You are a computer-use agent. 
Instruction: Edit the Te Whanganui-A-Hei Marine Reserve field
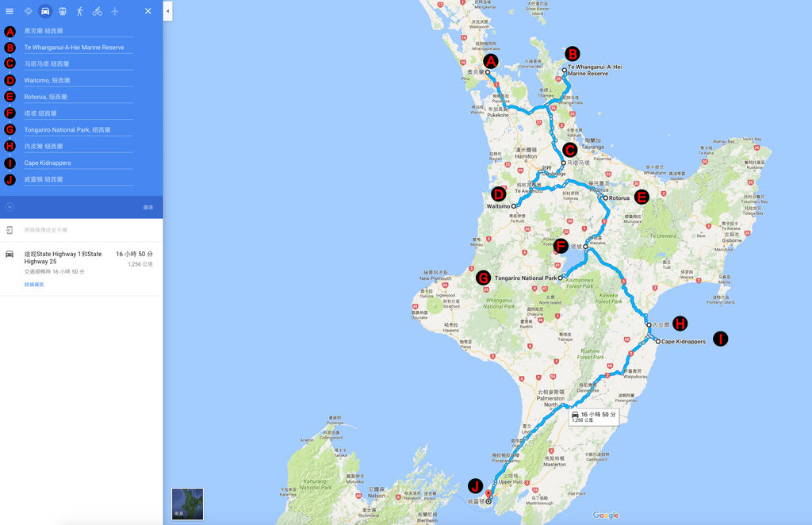click(x=79, y=48)
